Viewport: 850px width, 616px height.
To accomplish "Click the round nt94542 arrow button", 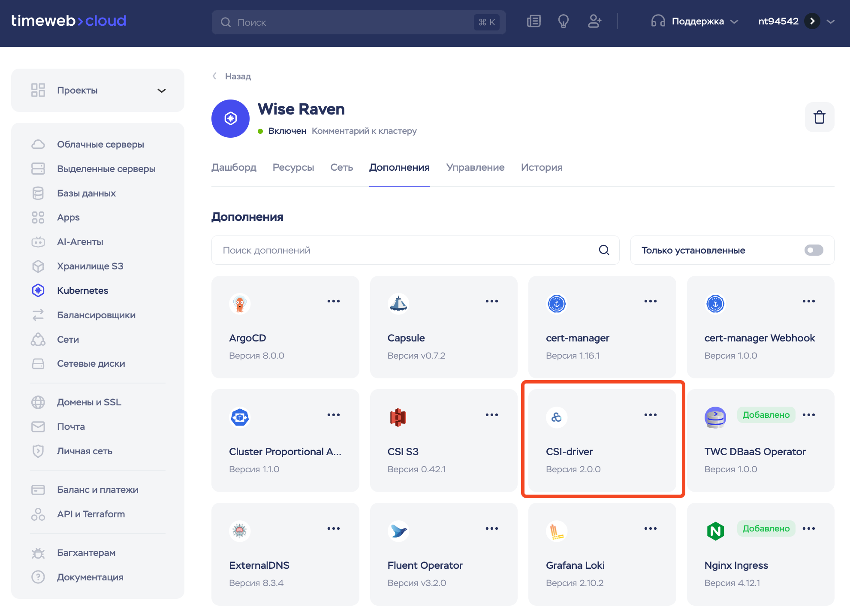I will 812,21.
